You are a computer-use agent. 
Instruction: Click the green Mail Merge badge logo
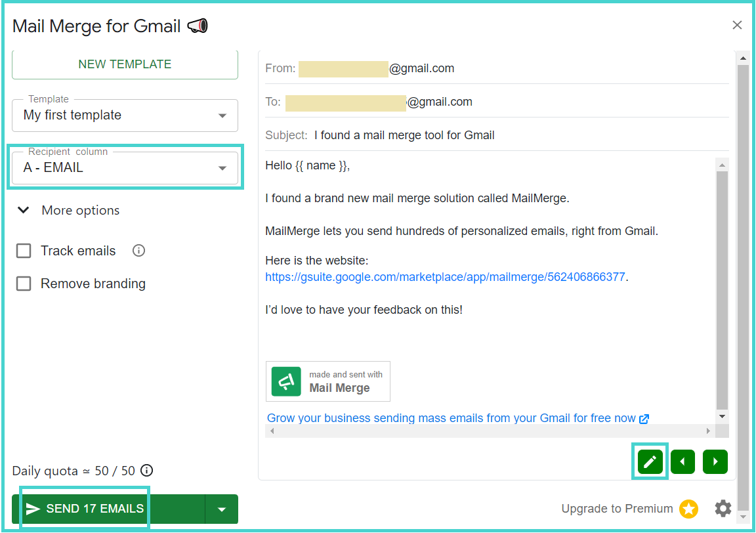pos(286,381)
